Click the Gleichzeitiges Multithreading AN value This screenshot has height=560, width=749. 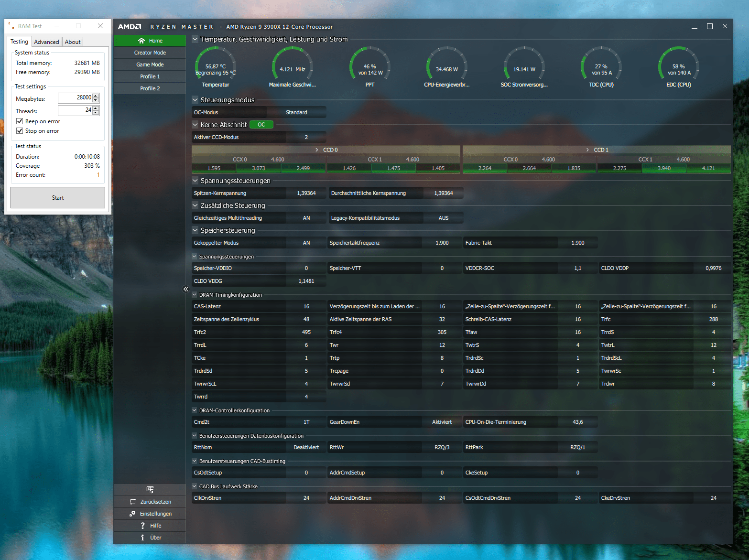(x=306, y=218)
